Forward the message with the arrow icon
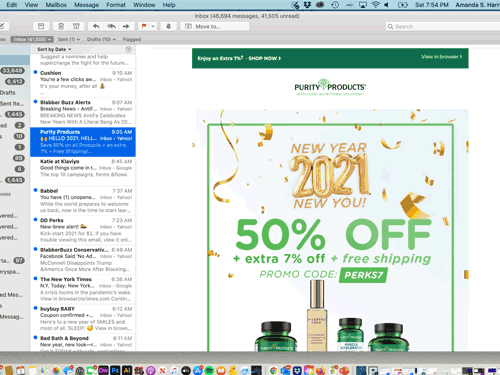 126,26
